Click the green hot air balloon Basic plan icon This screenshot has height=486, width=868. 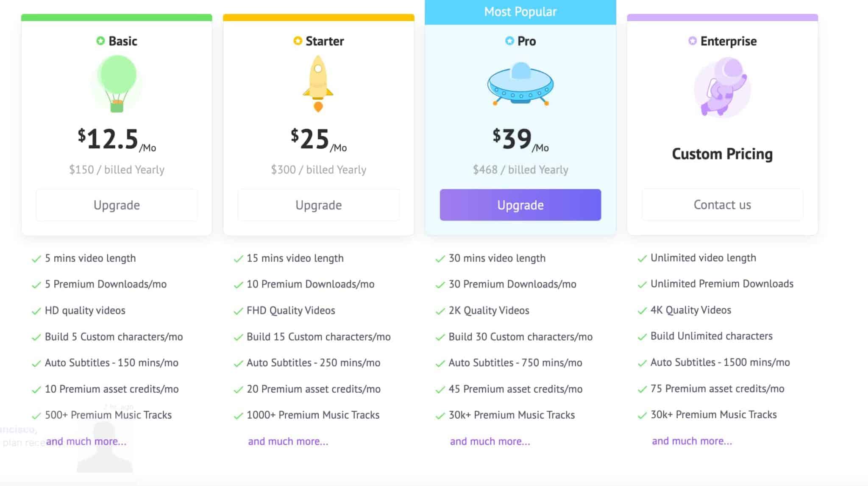[x=116, y=84]
